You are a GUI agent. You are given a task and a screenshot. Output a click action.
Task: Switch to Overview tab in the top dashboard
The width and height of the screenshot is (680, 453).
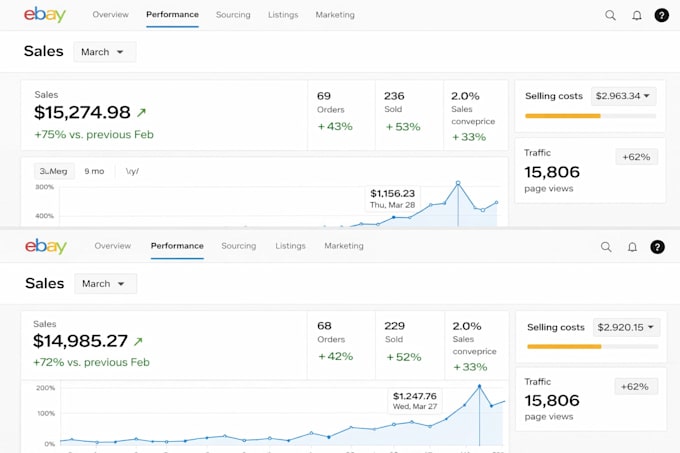111,15
